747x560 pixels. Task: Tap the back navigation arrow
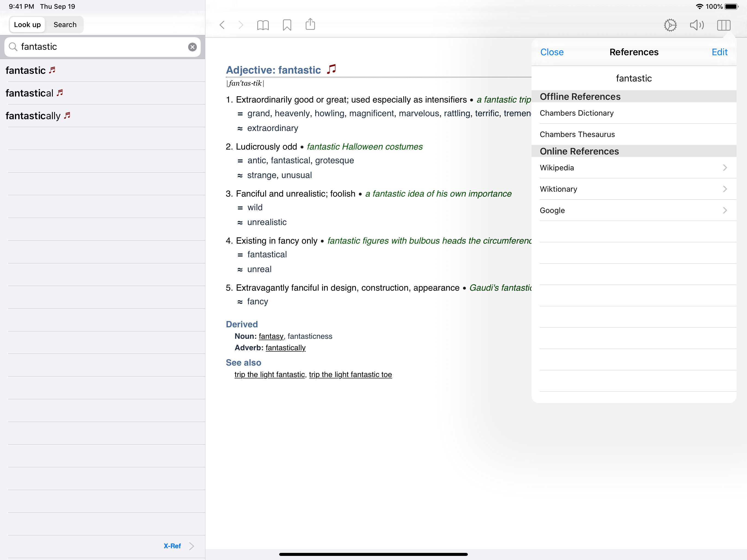tap(222, 25)
